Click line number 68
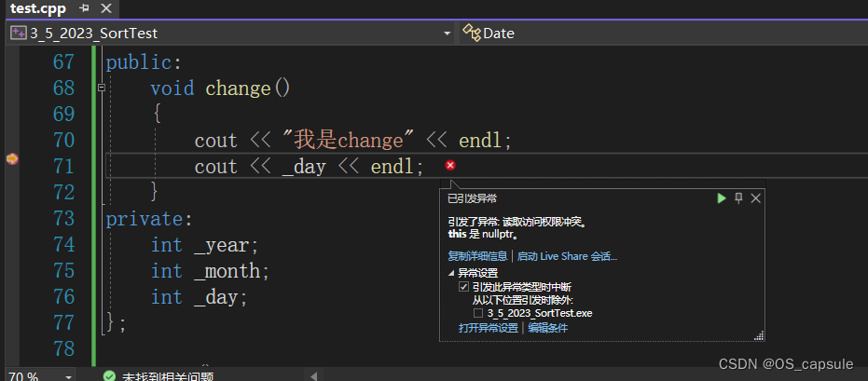868x381 pixels. [x=63, y=88]
